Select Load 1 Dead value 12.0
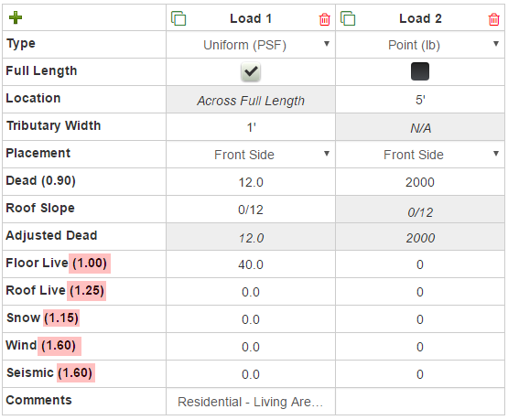 coord(251,182)
